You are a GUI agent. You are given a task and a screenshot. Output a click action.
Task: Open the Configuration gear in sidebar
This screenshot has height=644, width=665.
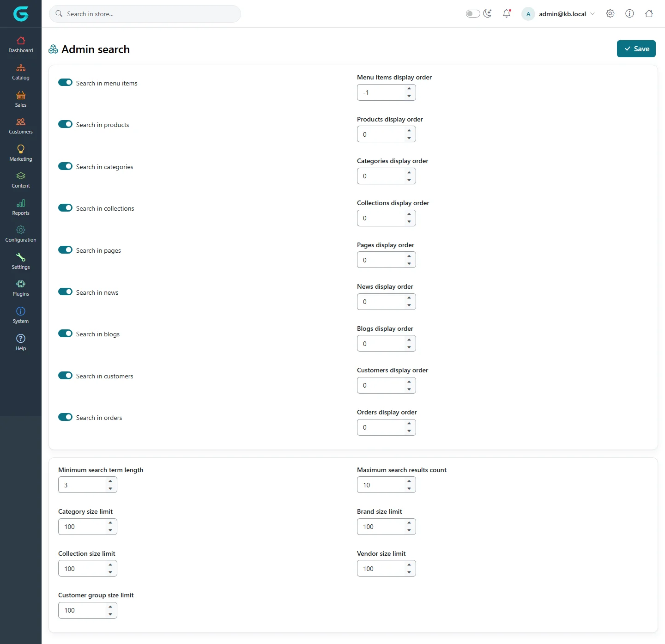21,230
